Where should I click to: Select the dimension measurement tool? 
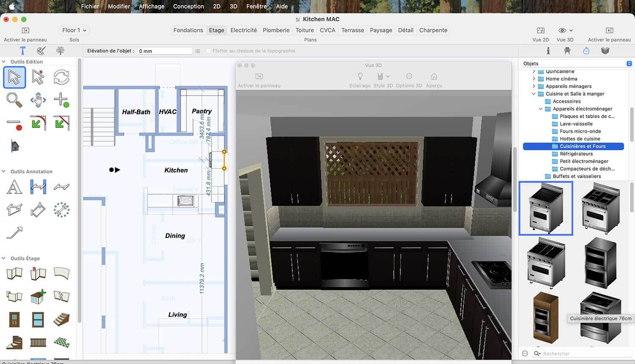point(38,187)
